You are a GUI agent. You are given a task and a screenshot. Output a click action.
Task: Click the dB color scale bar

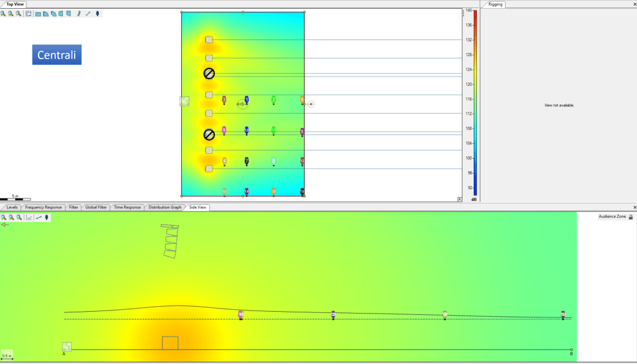(x=475, y=100)
